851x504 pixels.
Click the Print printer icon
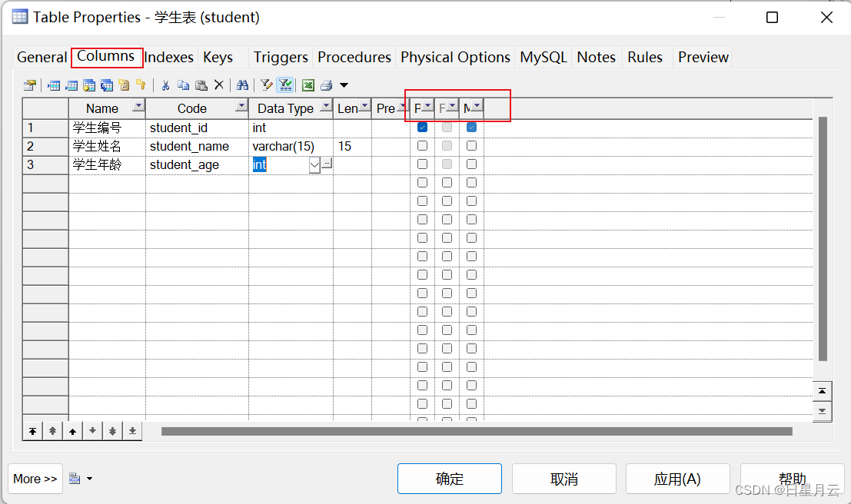(326, 85)
